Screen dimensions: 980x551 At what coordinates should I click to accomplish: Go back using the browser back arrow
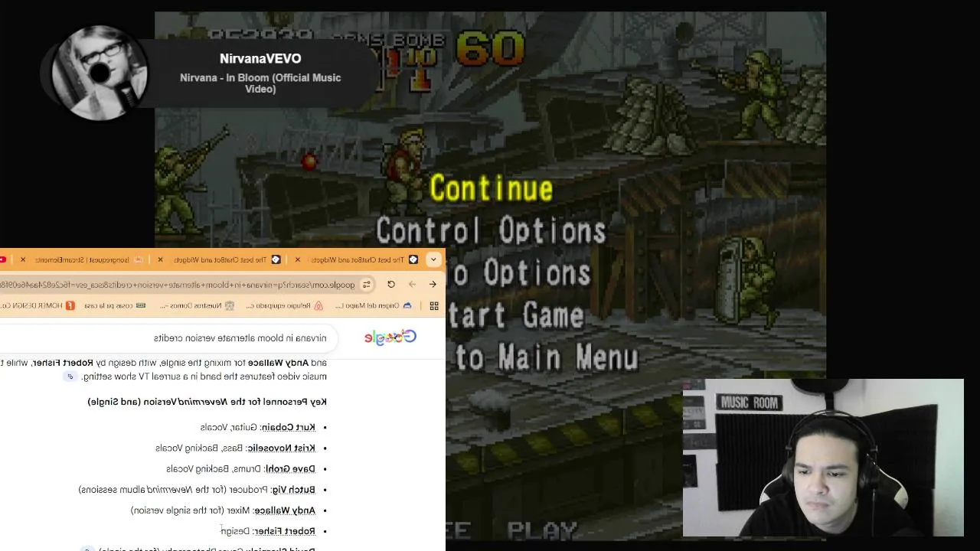coord(433,285)
